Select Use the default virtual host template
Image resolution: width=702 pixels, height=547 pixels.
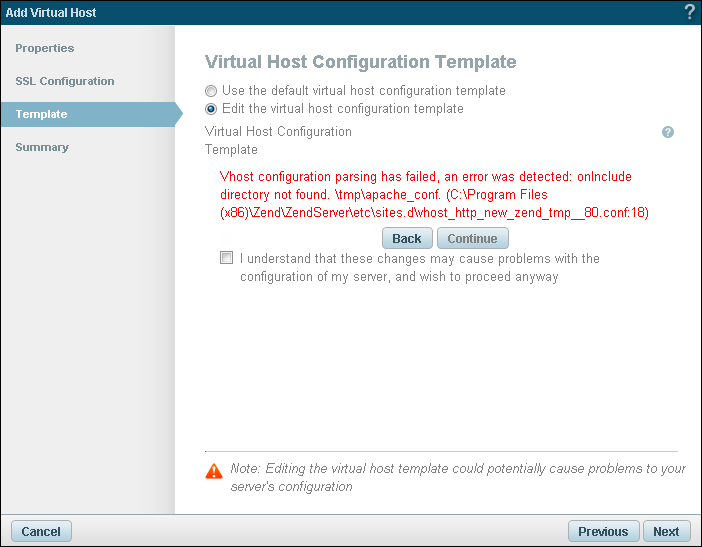coord(211,91)
